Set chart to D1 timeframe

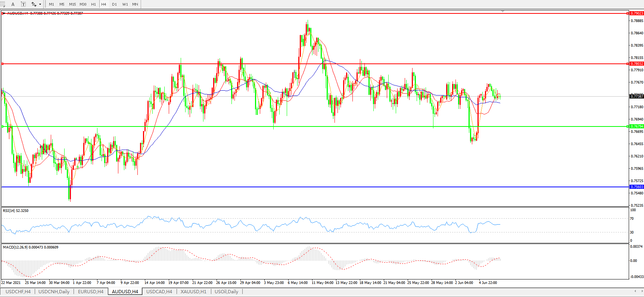click(114, 4)
